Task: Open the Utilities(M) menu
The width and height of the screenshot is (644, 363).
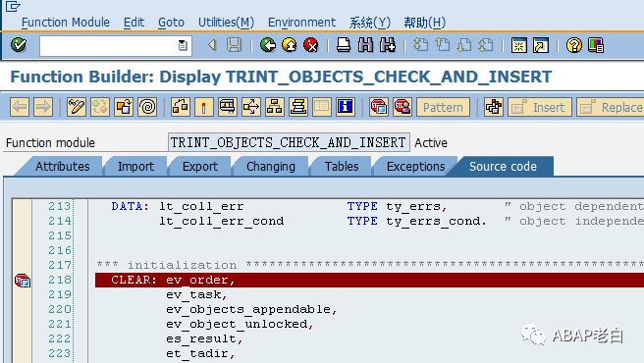Action: coord(226,23)
